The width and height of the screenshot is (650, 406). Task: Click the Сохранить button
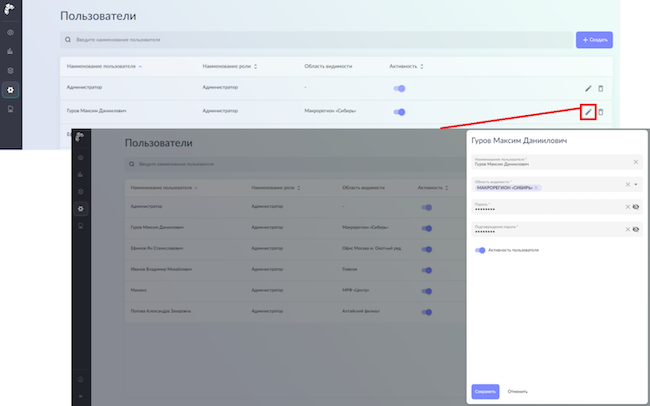484,391
